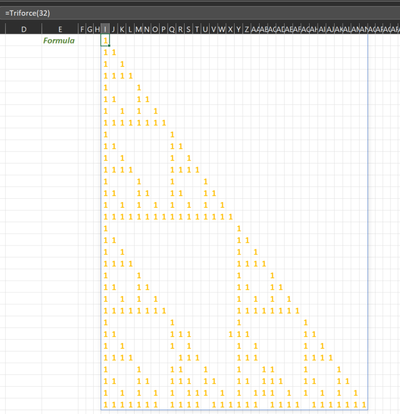Click the formula bar showing =Triforce(32)
The height and width of the screenshot is (414, 400).
(x=200, y=13)
